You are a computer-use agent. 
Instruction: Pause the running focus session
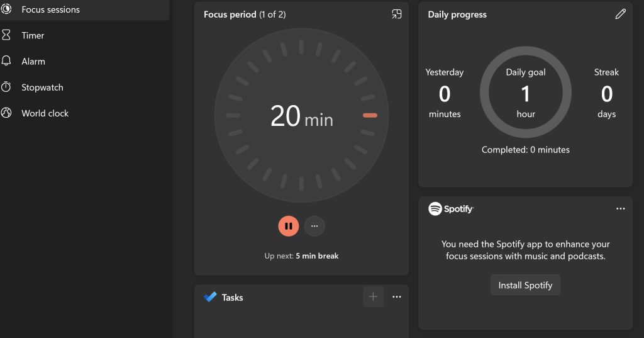(x=289, y=226)
